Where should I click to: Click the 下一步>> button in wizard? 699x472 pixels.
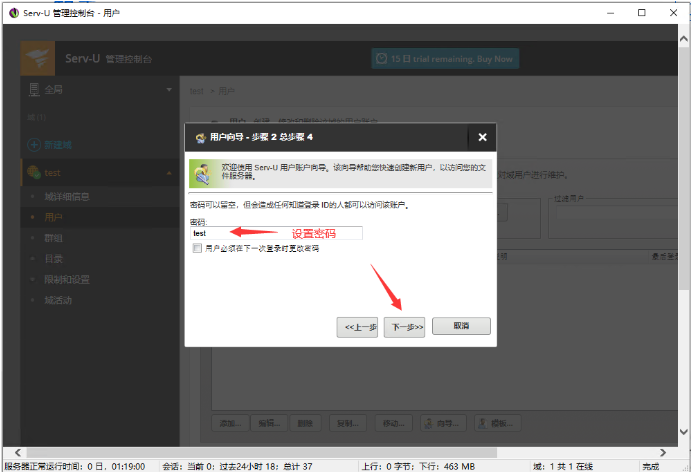pyautogui.click(x=404, y=327)
